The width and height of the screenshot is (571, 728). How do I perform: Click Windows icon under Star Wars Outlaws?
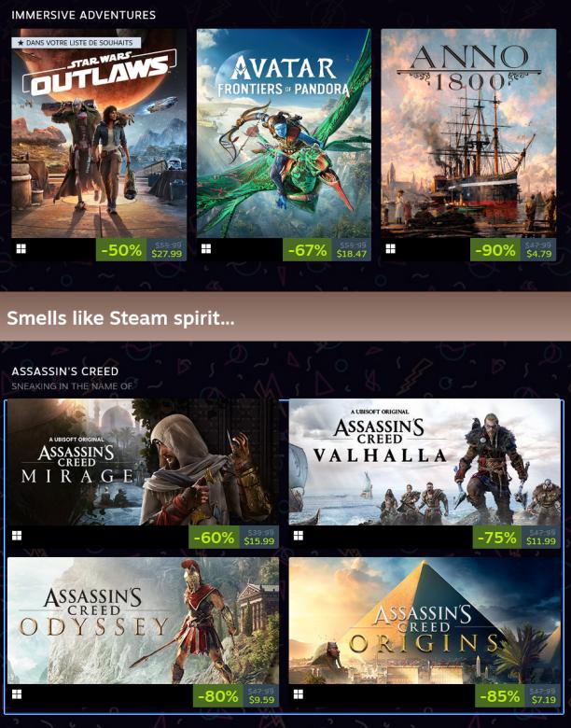coord(21,249)
